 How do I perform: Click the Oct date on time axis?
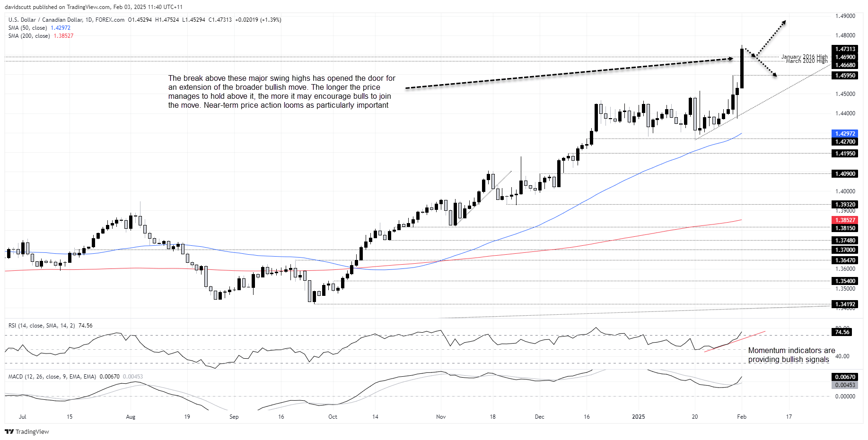click(x=333, y=417)
